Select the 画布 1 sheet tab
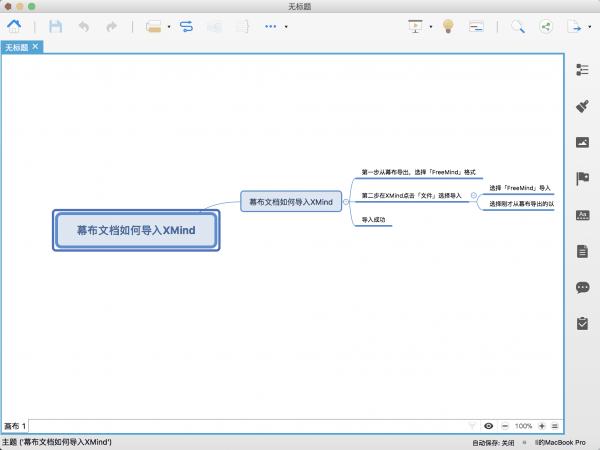This screenshot has width=600, height=450. (15, 426)
